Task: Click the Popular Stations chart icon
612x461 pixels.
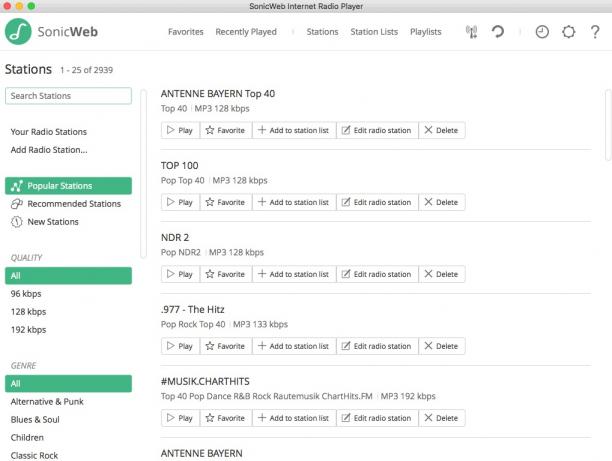Action: pos(16,186)
